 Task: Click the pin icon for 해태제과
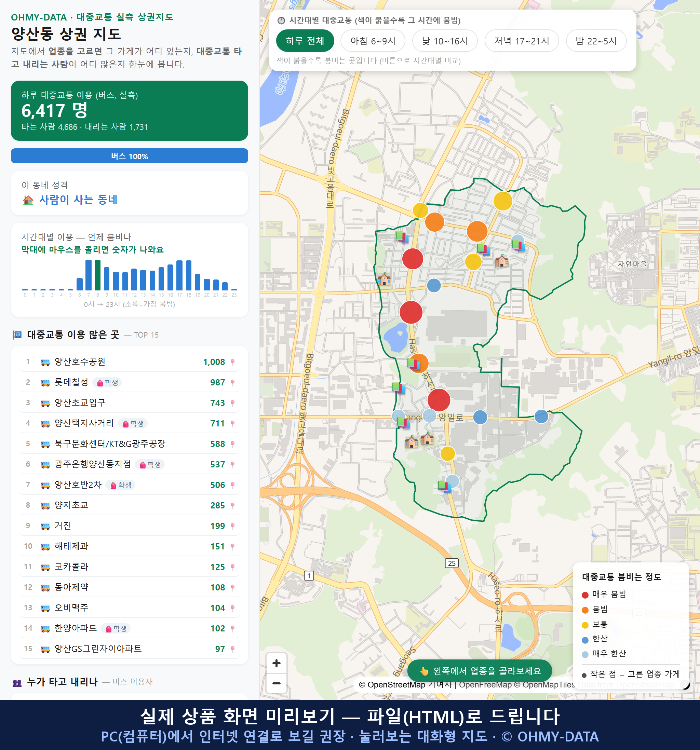pos(232,547)
